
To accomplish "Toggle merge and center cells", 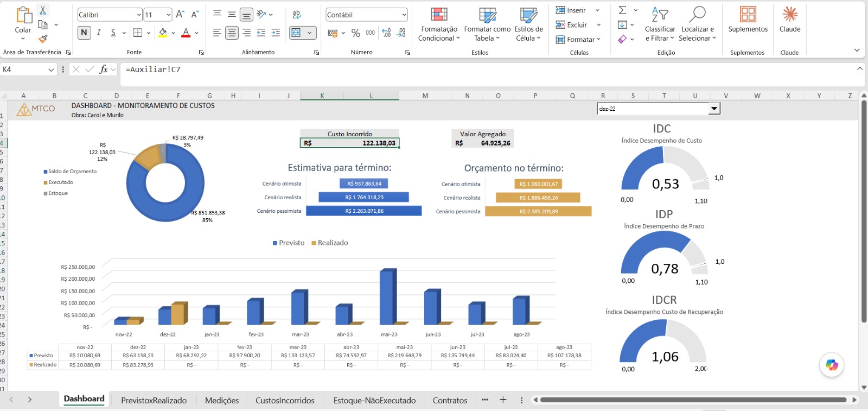I will (x=296, y=33).
